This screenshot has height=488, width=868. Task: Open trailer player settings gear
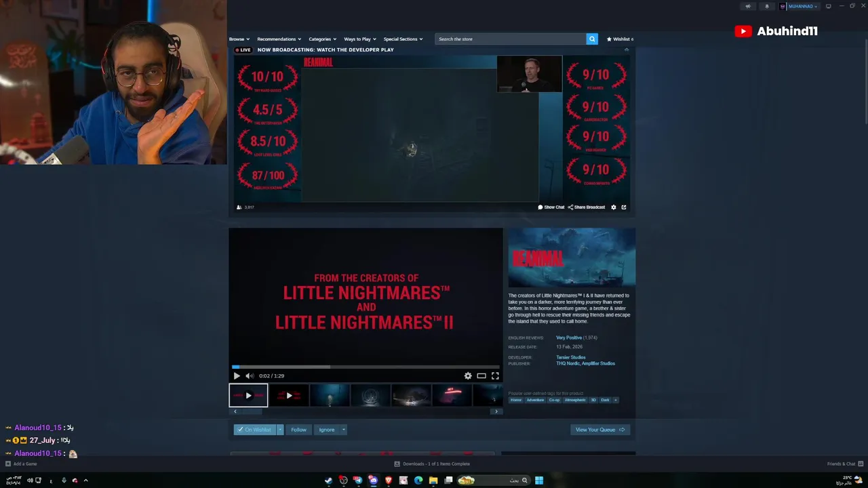tap(468, 375)
